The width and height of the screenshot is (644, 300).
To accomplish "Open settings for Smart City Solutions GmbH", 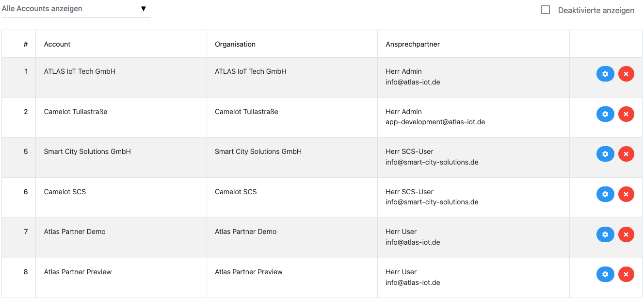I will (x=605, y=154).
